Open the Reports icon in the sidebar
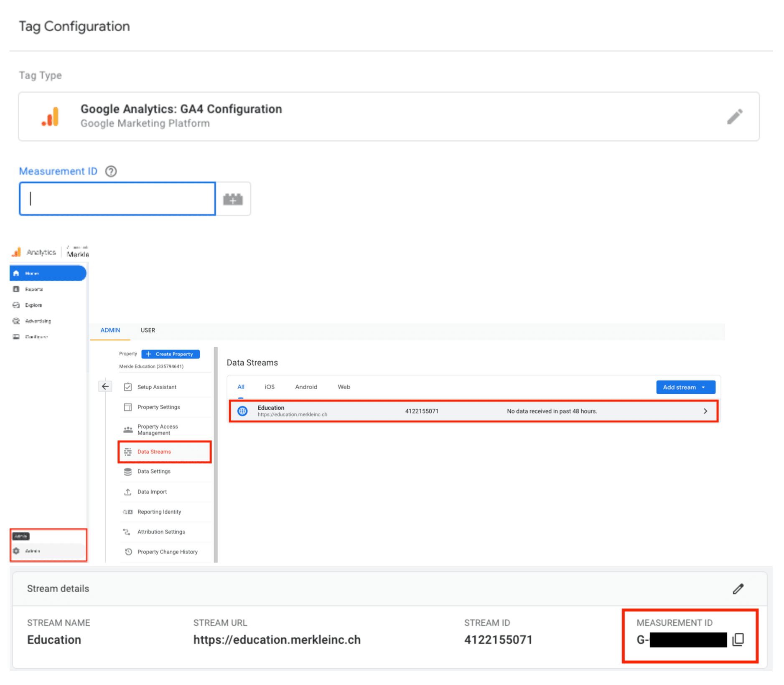784x685 pixels. 16,289
